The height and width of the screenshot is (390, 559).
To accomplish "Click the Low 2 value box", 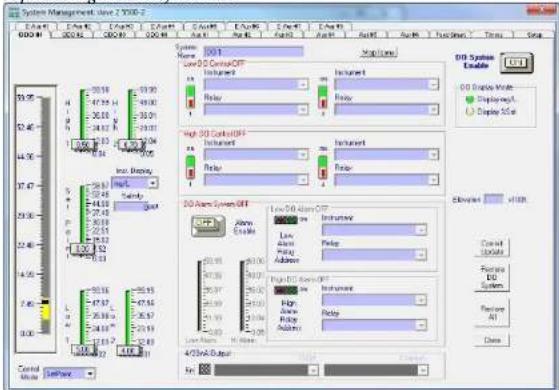I will click(129, 350).
